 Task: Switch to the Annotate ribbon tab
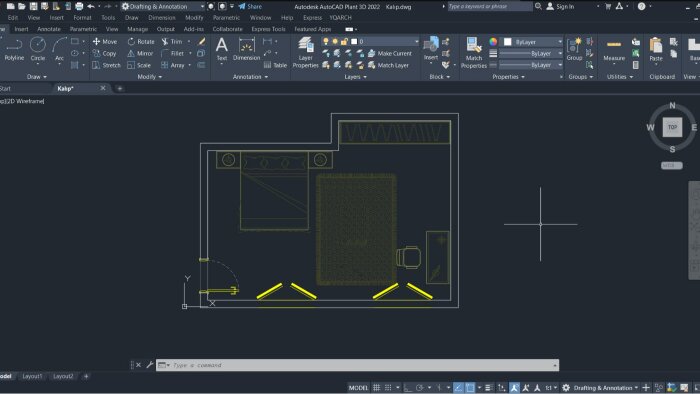[49, 29]
